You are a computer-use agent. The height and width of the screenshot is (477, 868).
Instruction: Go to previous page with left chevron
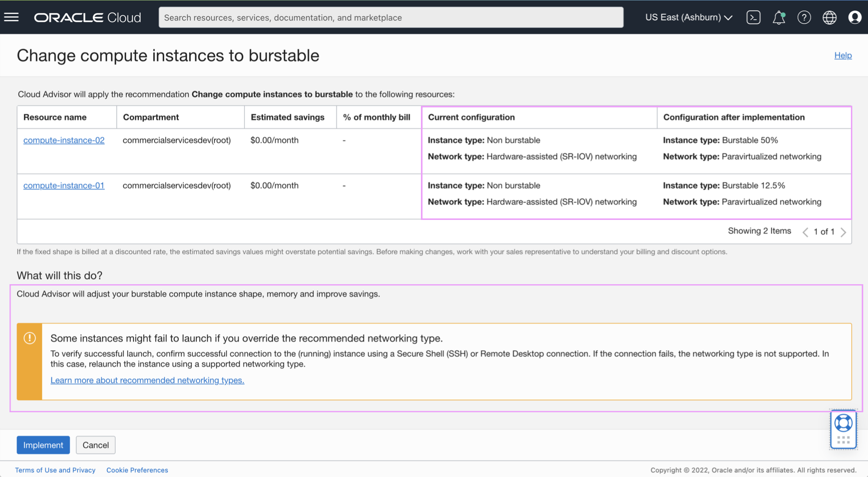[x=805, y=232]
